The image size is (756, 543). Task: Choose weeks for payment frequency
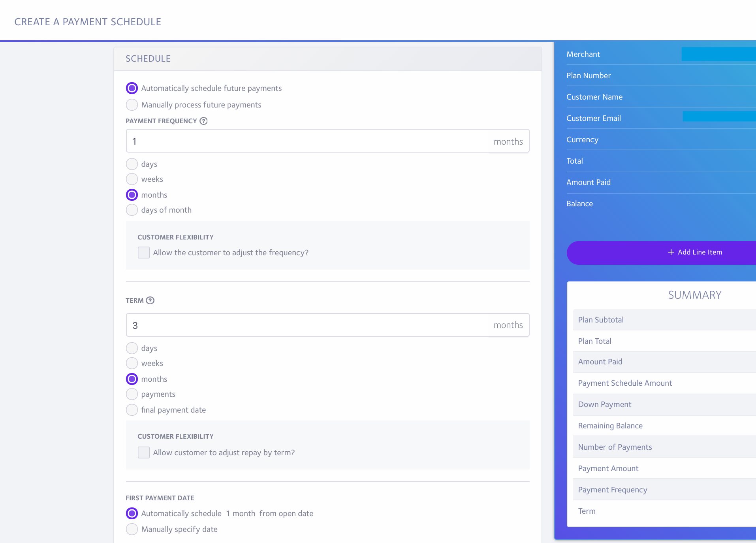(132, 179)
